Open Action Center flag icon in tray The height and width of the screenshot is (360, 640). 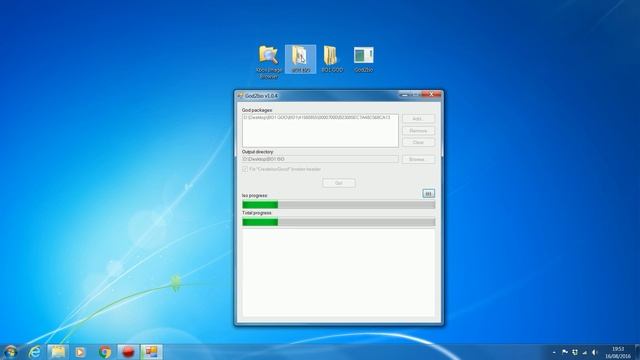coord(565,352)
